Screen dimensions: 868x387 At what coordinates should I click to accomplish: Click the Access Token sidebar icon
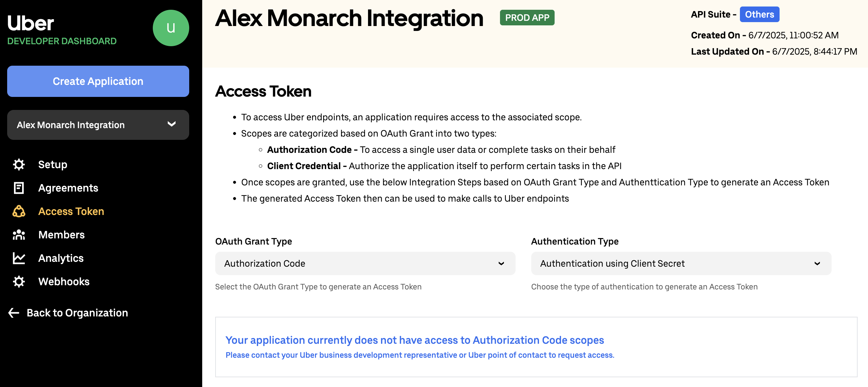click(19, 211)
